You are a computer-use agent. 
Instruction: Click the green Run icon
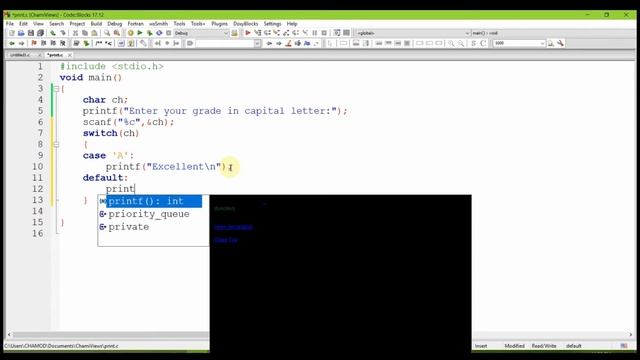140,33
